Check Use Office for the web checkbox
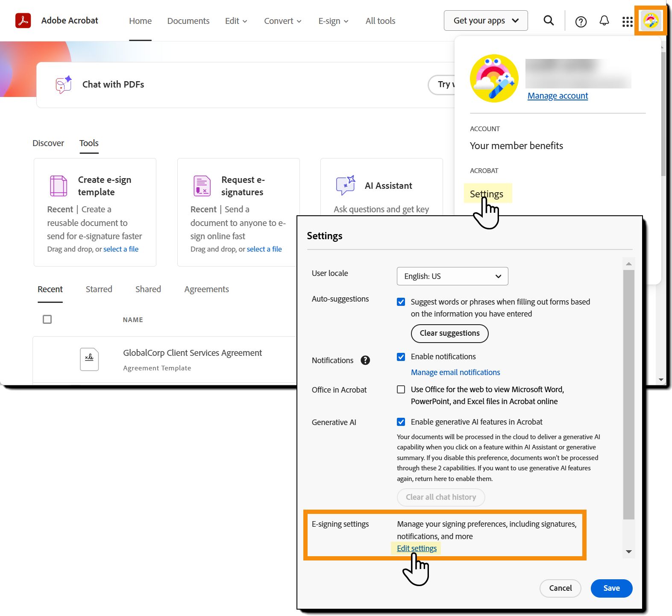672x616 pixels. [401, 389]
